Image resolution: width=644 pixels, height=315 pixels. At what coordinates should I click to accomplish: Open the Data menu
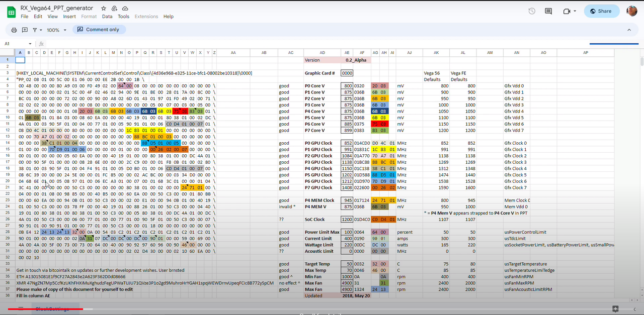(107, 17)
